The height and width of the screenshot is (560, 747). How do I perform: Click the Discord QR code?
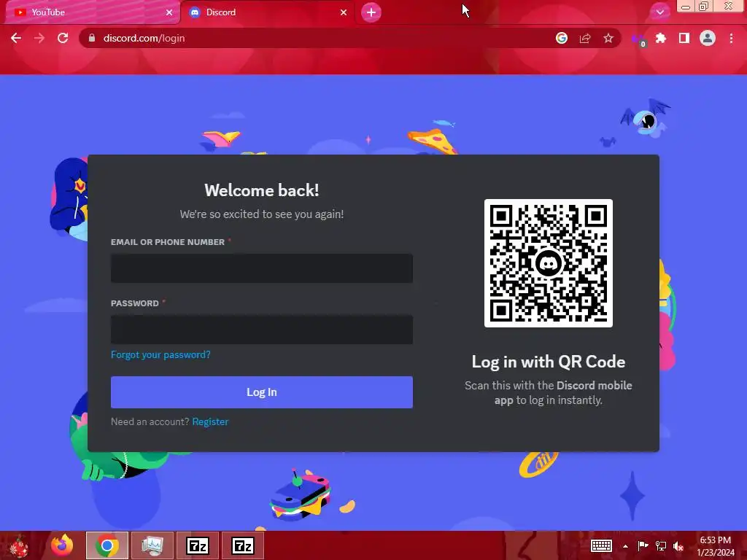point(549,263)
